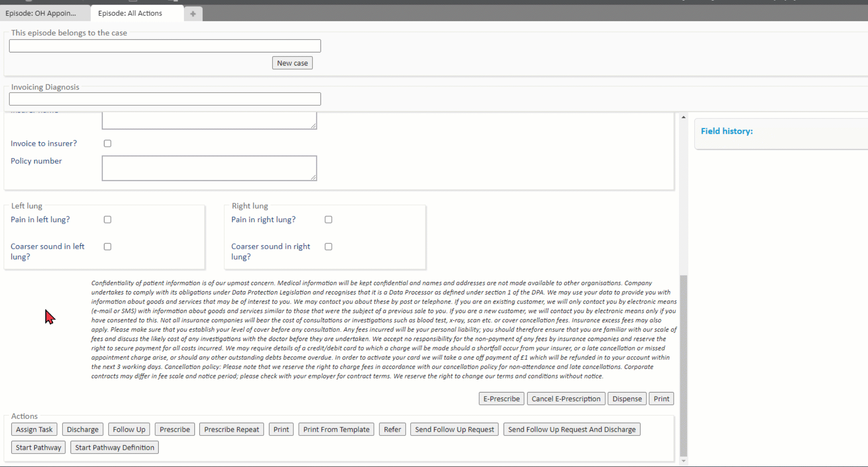This screenshot has width=868, height=467.
Task: Click Cancel E-Prescription button
Action: [566, 399]
